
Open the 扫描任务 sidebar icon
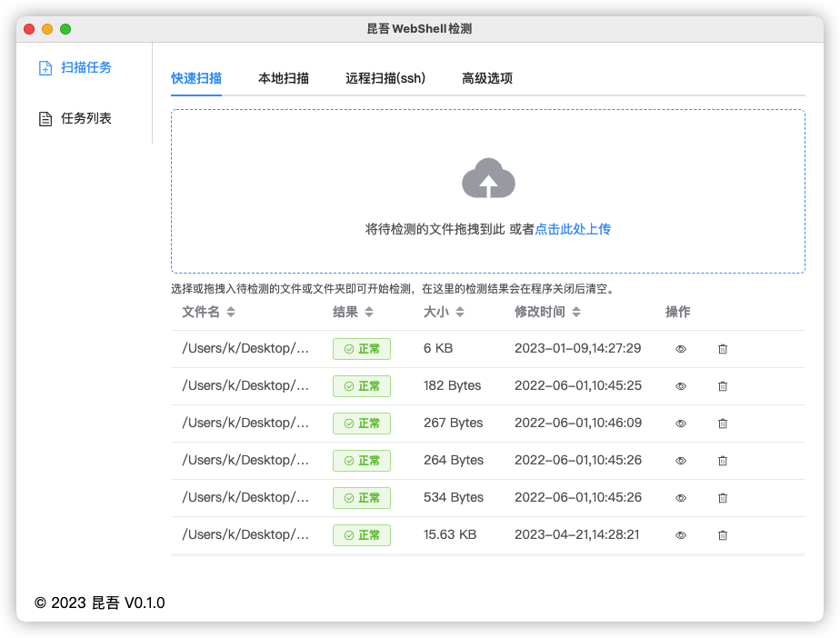46,66
